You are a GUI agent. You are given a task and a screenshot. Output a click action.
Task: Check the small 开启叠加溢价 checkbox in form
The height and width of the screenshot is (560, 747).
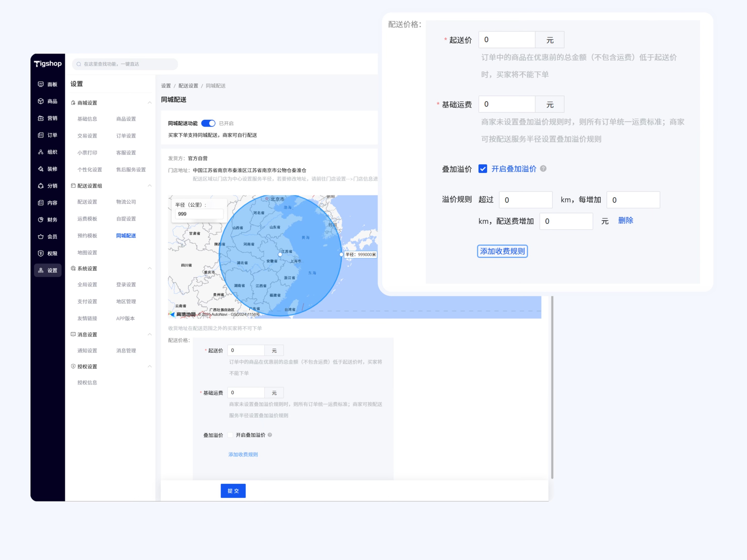[x=230, y=435]
